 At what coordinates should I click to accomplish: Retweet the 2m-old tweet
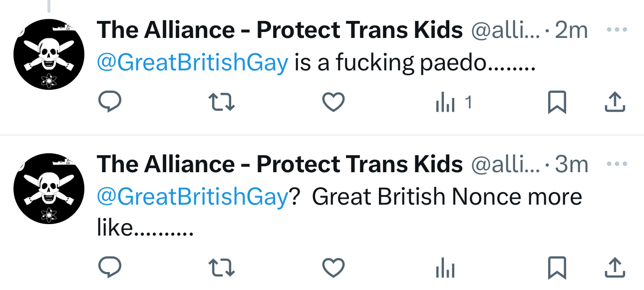(221, 102)
